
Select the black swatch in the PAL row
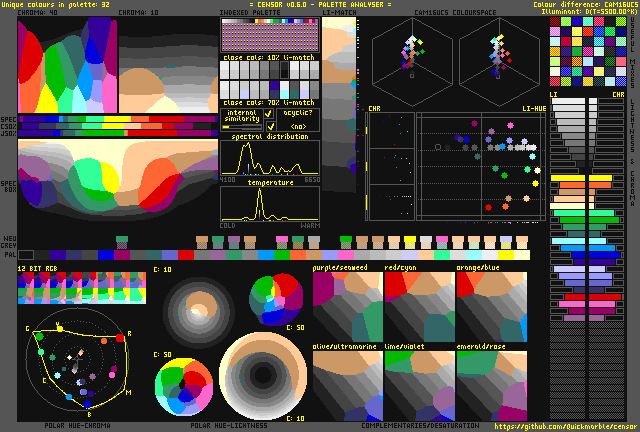(26, 255)
